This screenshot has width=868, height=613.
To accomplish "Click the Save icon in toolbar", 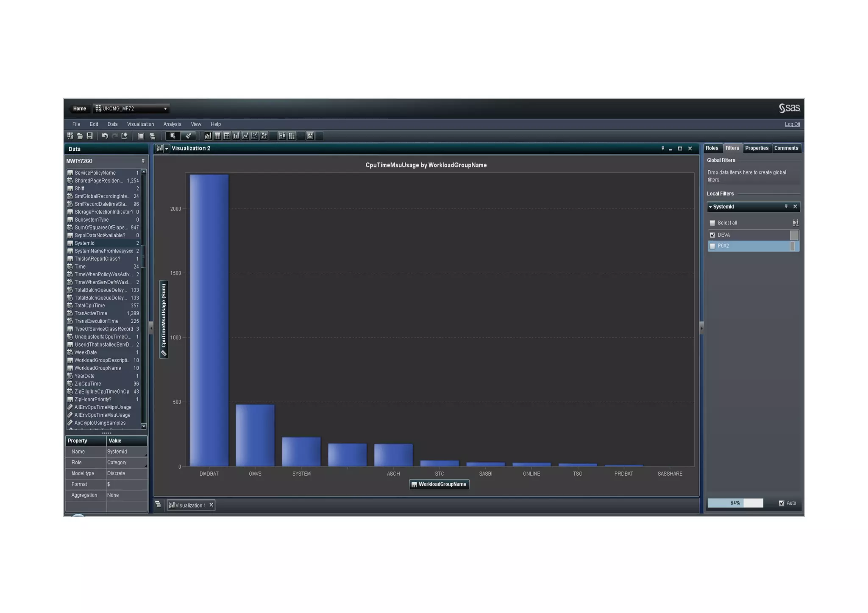I will tap(89, 136).
